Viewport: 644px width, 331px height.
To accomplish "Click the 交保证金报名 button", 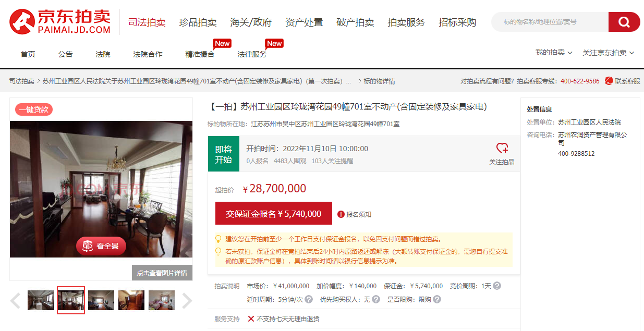I will [x=273, y=214].
